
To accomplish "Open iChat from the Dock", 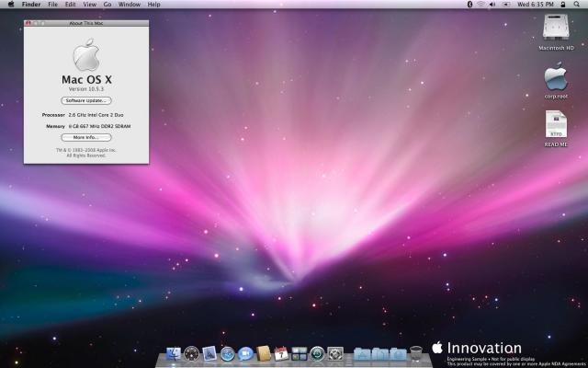I will coord(245,353).
